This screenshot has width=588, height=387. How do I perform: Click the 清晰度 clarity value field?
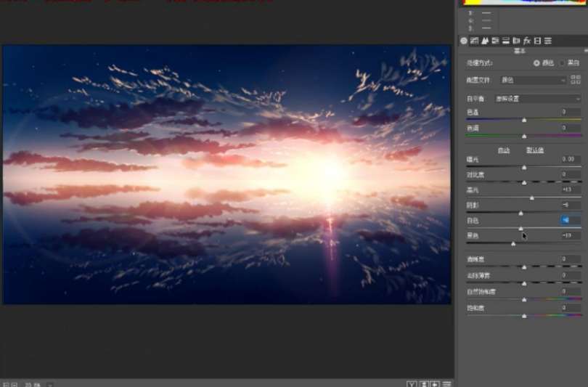point(571,258)
